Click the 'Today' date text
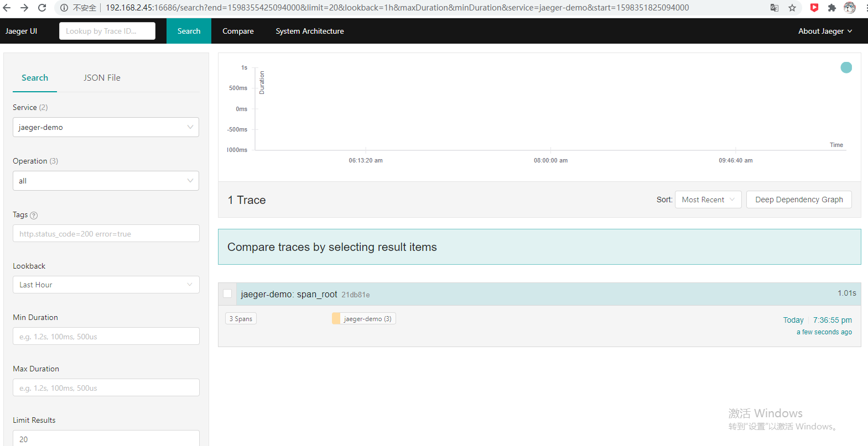The width and height of the screenshot is (868, 446). [x=793, y=320]
